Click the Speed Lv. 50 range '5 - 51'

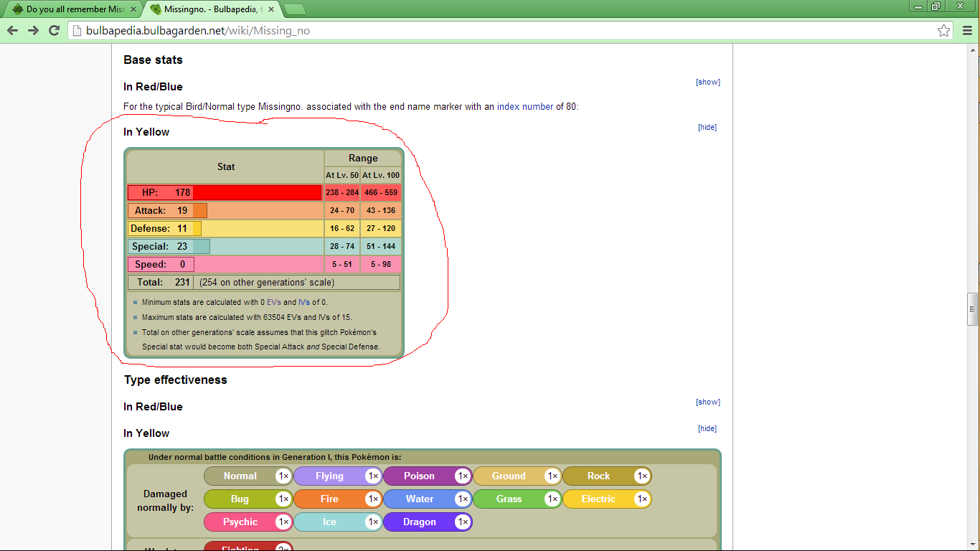[342, 264]
